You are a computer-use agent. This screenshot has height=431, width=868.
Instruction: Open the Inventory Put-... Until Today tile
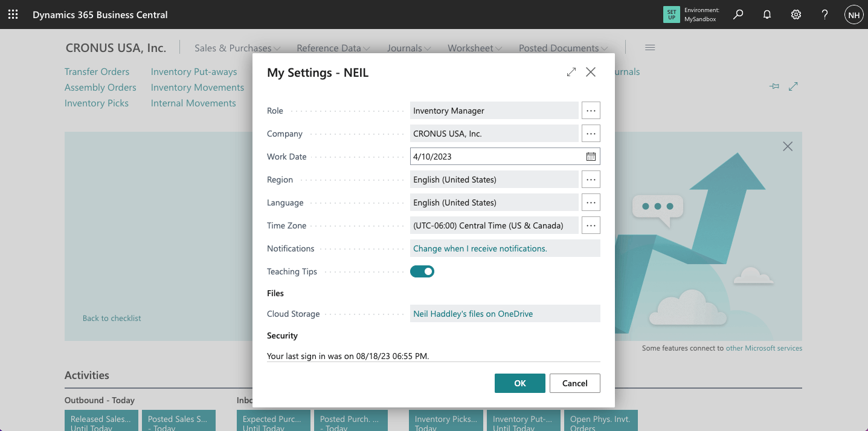[x=523, y=421]
